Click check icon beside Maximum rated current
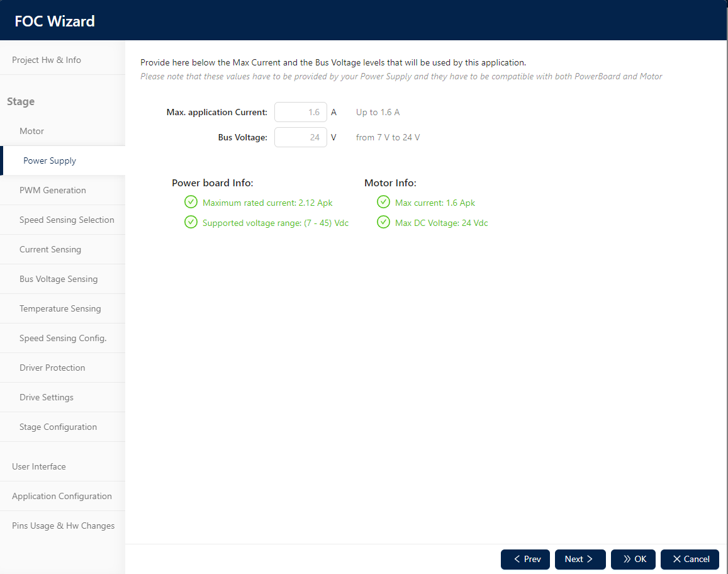 point(191,202)
